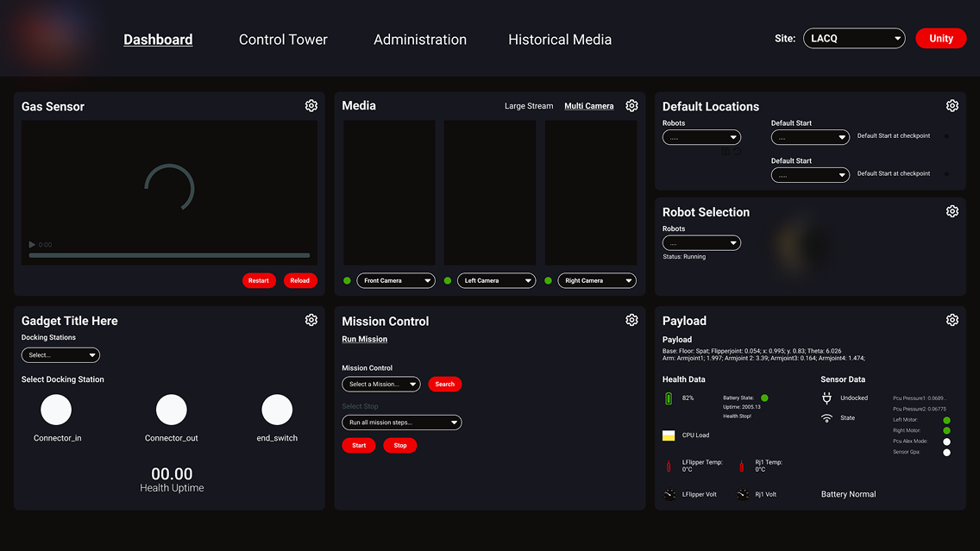Open Mission Control settings gear

click(631, 320)
